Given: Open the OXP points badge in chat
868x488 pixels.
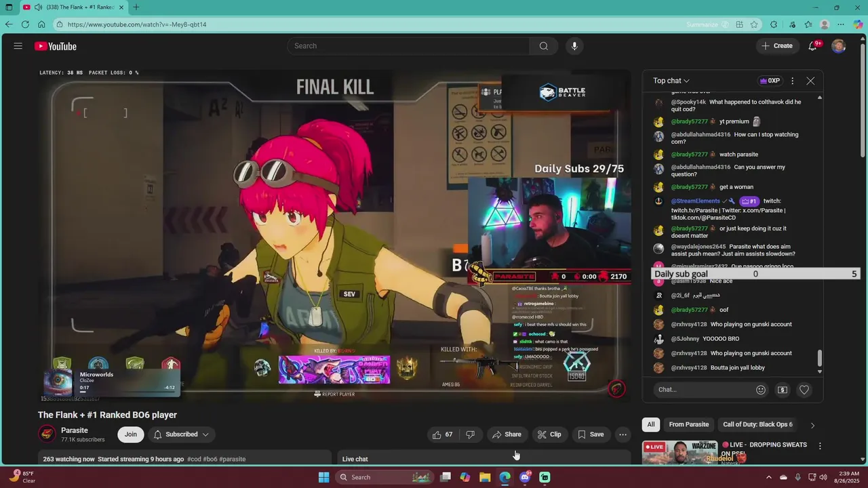Looking at the screenshot, I should point(770,81).
